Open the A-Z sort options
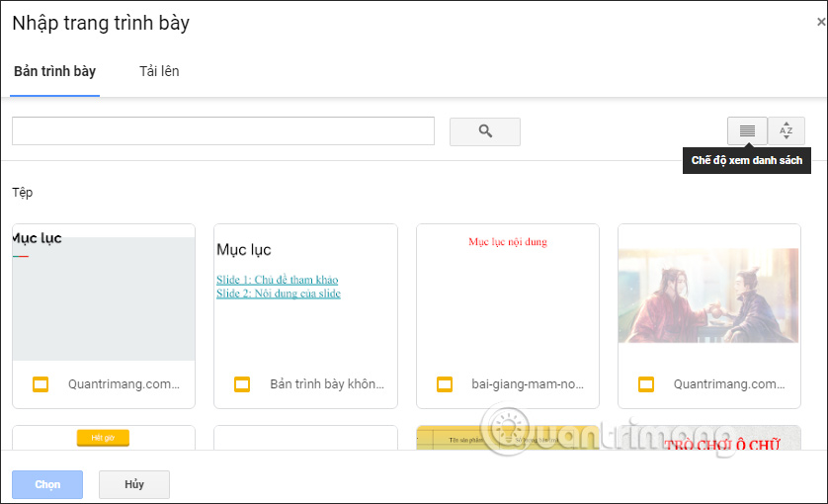The image size is (828, 504). tap(786, 130)
